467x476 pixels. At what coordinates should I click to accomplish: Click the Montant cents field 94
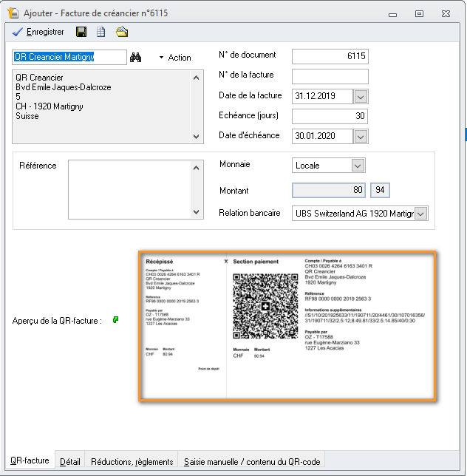pos(380,191)
